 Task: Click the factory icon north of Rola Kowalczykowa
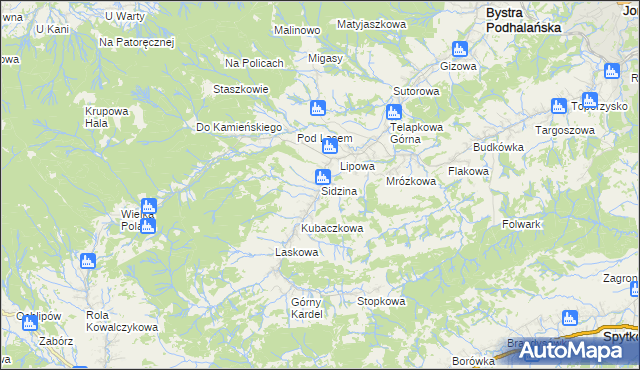pyautogui.click(x=88, y=261)
